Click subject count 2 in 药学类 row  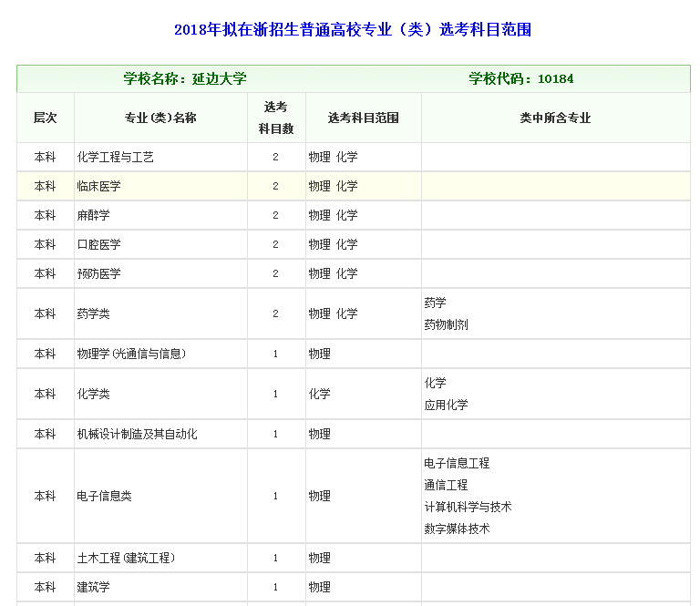(275, 313)
